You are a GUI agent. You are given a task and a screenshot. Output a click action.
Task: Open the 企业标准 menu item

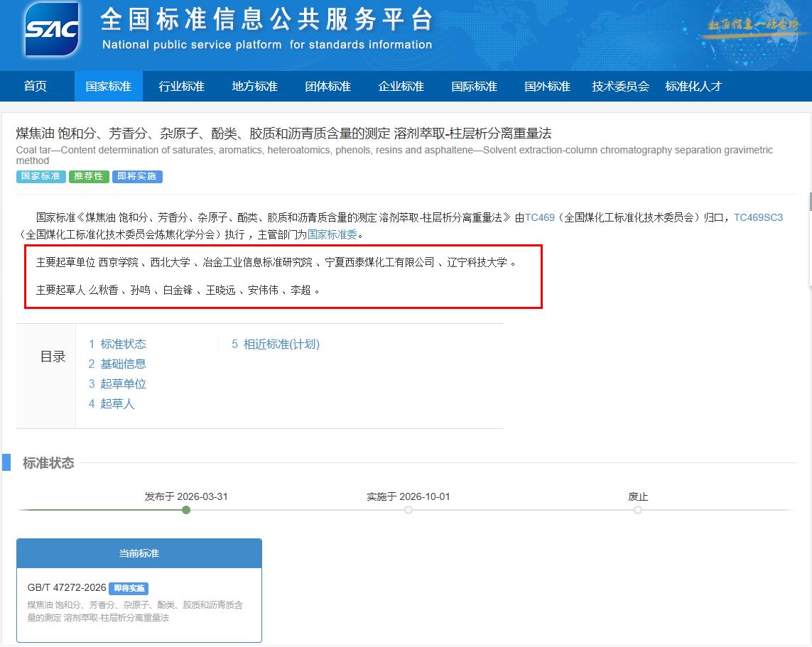point(401,87)
